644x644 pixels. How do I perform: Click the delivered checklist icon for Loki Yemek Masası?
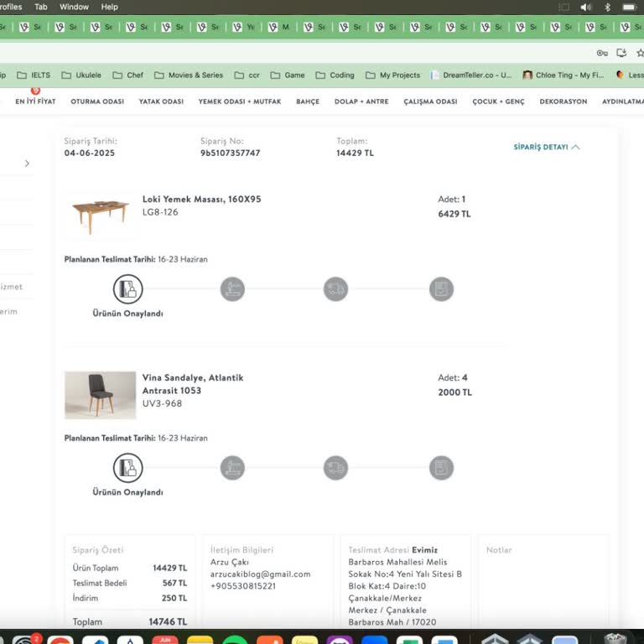[x=441, y=289]
